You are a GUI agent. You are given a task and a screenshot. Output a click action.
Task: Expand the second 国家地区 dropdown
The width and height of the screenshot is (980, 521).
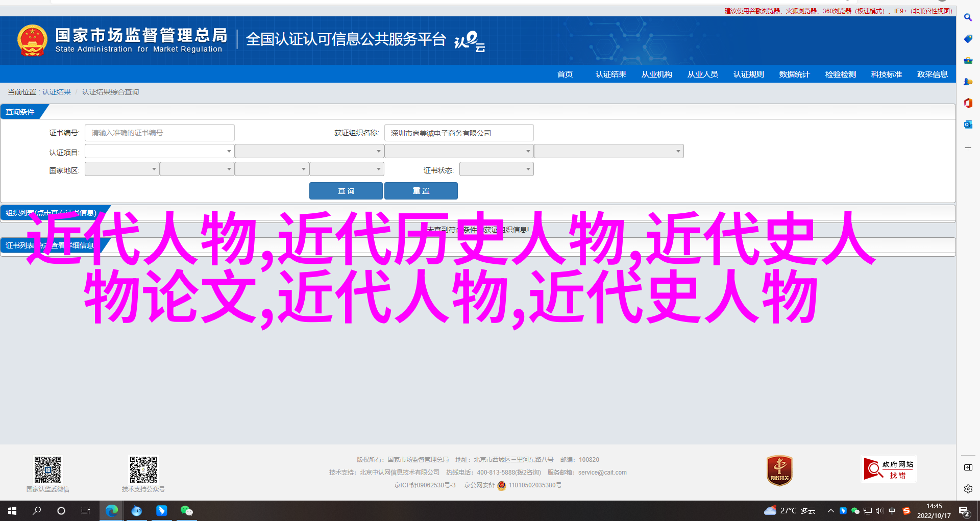click(x=197, y=169)
